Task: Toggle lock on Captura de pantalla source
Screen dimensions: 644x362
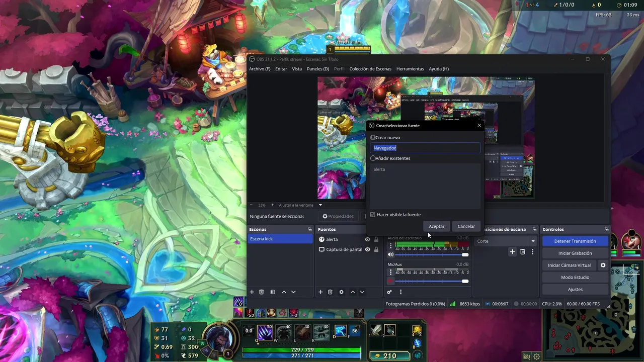Action: (376, 249)
